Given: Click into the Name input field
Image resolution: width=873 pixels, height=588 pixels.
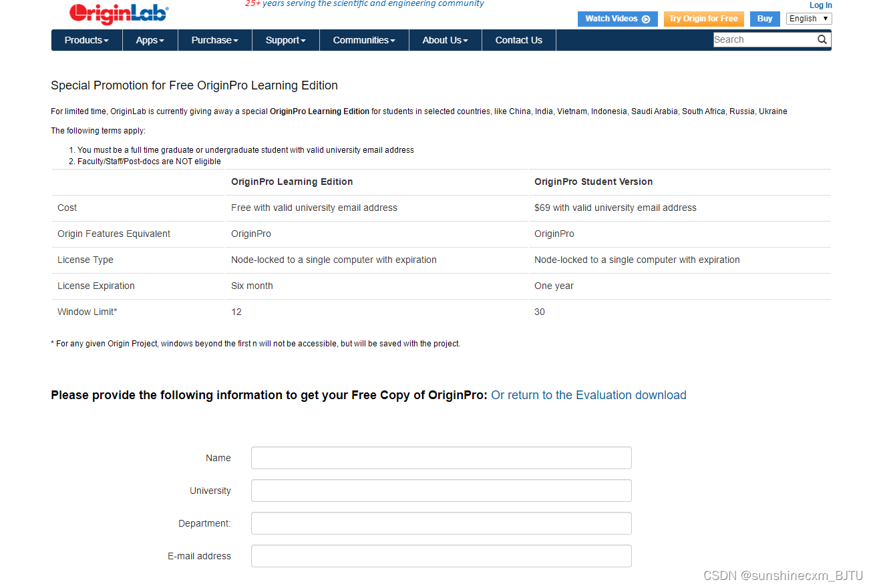Looking at the screenshot, I should (x=442, y=458).
